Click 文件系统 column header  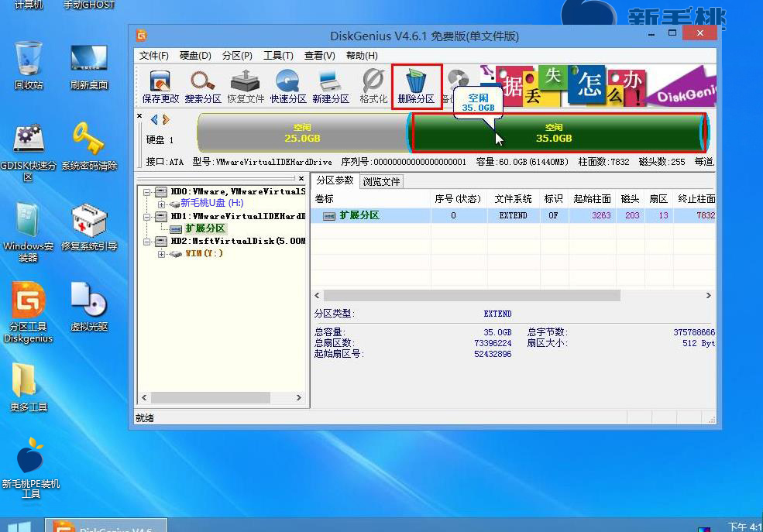(514, 198)
